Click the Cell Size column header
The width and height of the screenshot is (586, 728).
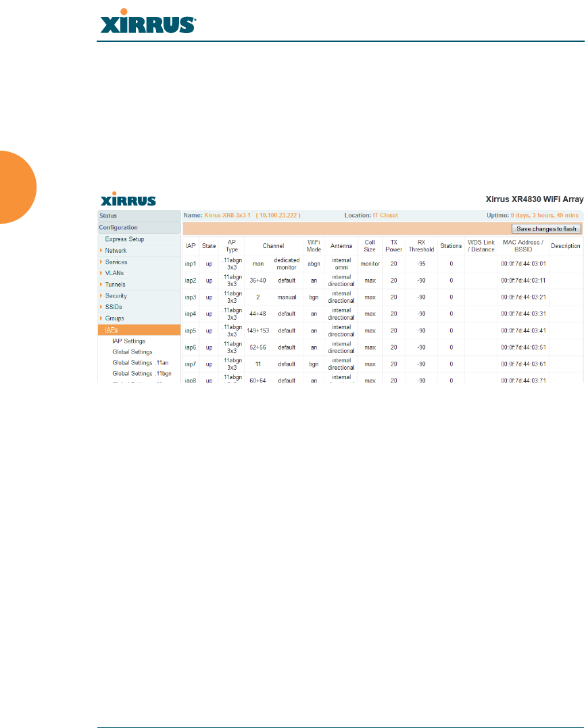point(370,246)
